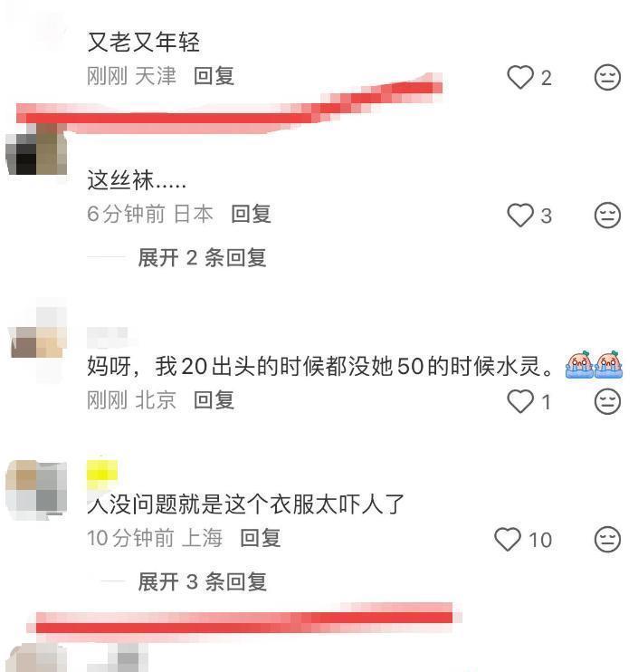638x672 pixels.
Task: Expand the 展开 2 条回复 replies
Action: pyautogui.click(x=202, y=258)
